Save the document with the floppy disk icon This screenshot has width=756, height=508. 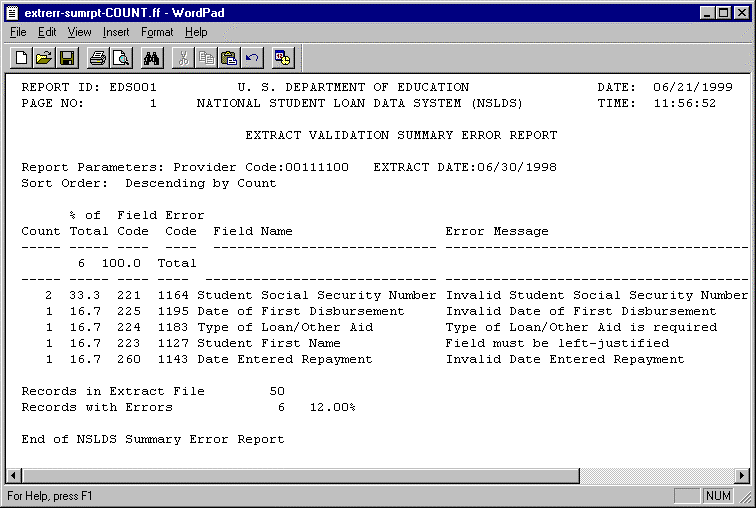[x=67, y=58]
